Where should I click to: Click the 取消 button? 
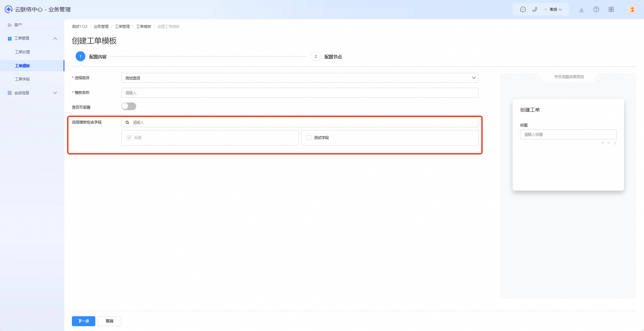click(109, 321)
